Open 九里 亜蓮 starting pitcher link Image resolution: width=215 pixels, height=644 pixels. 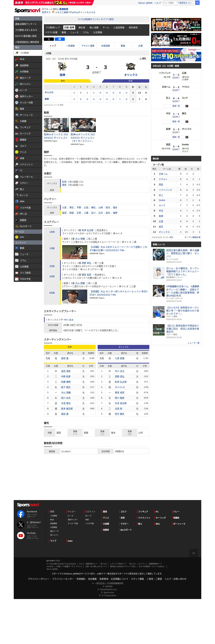point(120,358)
